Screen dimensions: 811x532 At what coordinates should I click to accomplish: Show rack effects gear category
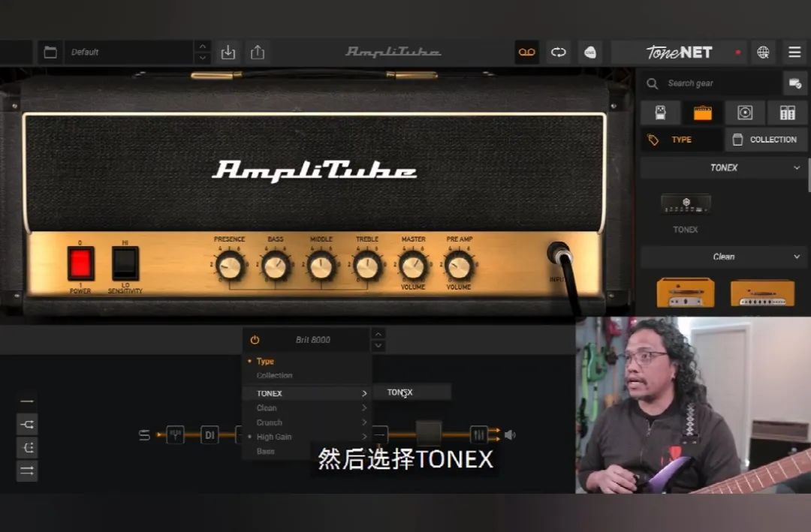point(787,113)
